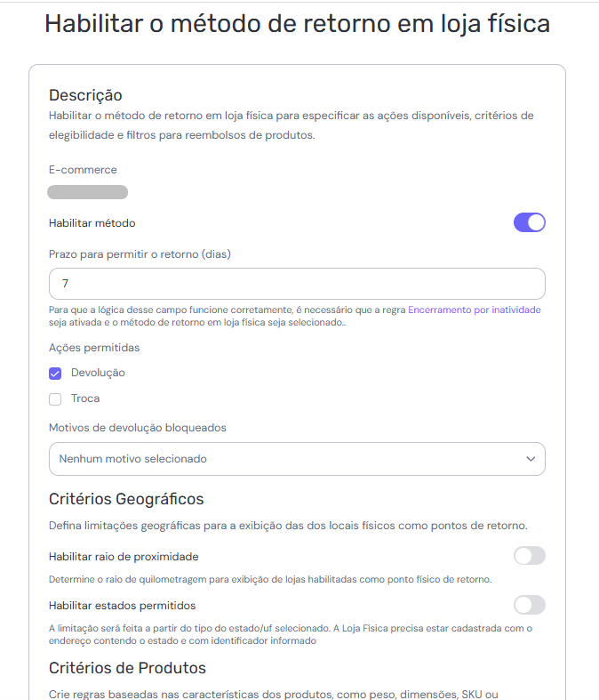
Task: Select the Descrição section heading
Action: (x=85, y=95)
